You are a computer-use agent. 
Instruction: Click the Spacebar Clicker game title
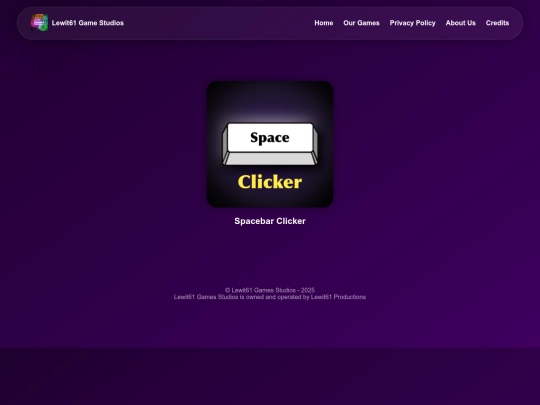270,221
